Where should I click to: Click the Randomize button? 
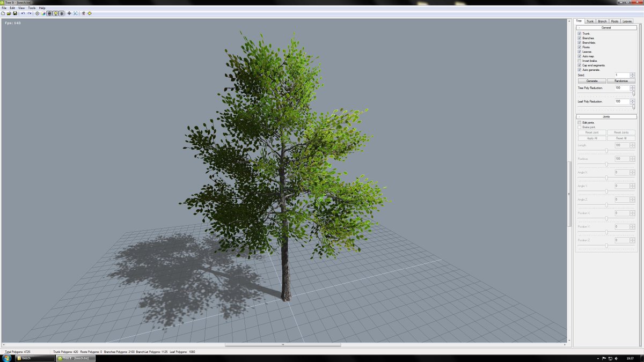(x=621, y=80)
